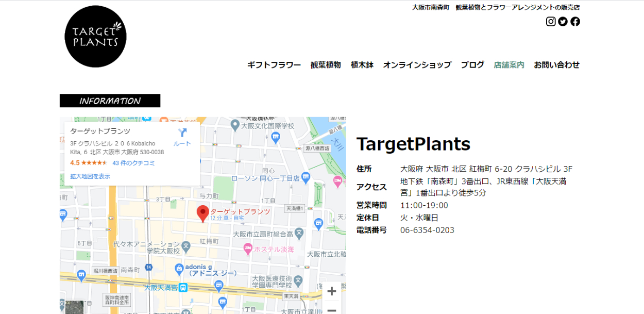This screenshot has width=644, height=314.
Task: Open the 43 件のクチコミ reviews link
Action: [x=133, y=163]
